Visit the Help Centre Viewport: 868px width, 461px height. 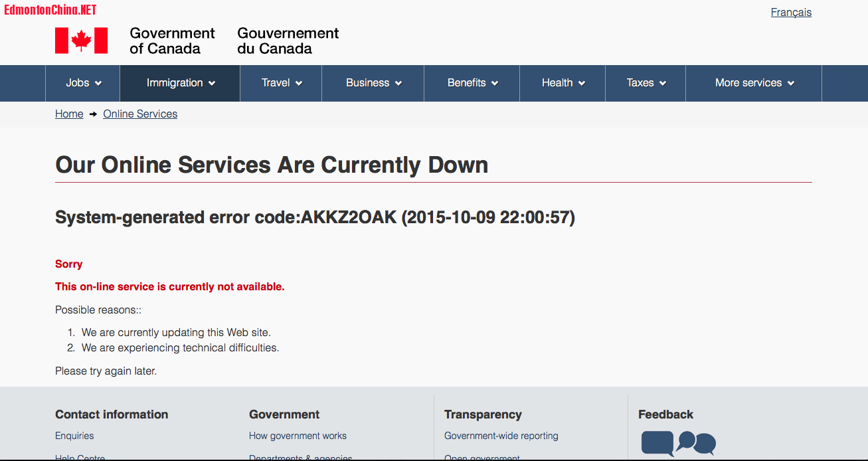coord(80,458)
